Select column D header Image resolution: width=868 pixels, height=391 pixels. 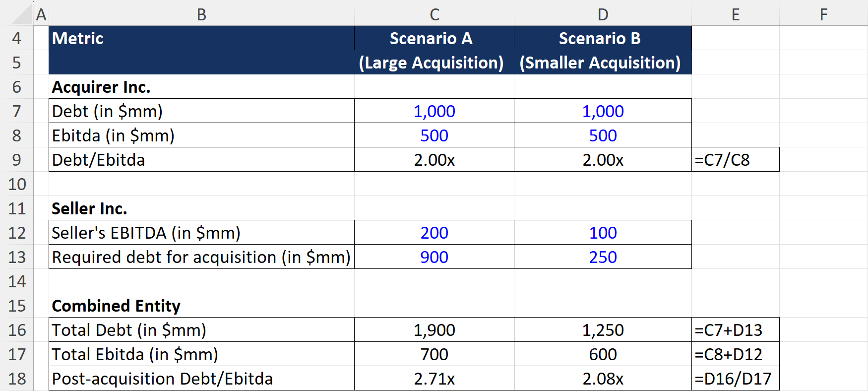[x=603, y=14]
